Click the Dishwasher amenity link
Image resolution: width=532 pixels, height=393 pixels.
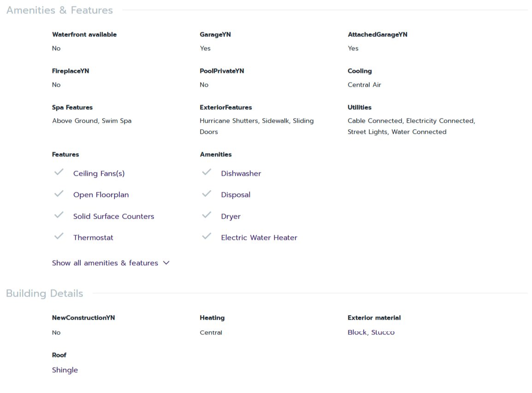241,173
